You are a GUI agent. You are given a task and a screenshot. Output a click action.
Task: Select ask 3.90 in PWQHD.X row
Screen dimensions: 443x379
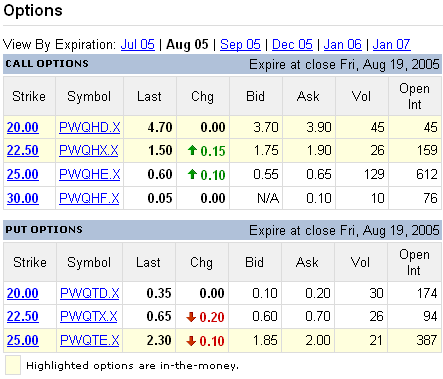coord(319,127)
